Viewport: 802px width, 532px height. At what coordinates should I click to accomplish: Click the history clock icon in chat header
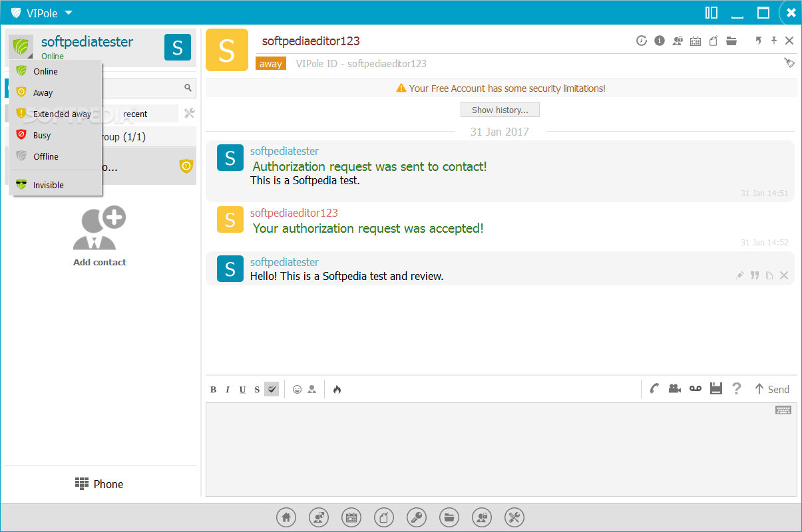[642, 41]
